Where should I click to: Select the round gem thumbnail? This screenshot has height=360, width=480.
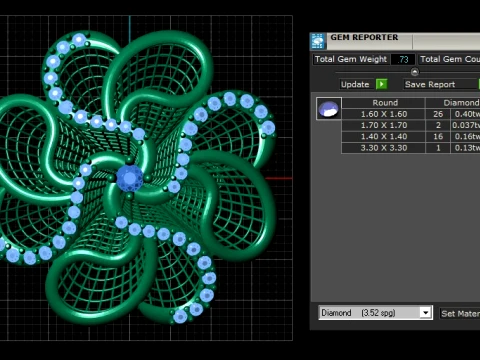click(x=329, y=109)
